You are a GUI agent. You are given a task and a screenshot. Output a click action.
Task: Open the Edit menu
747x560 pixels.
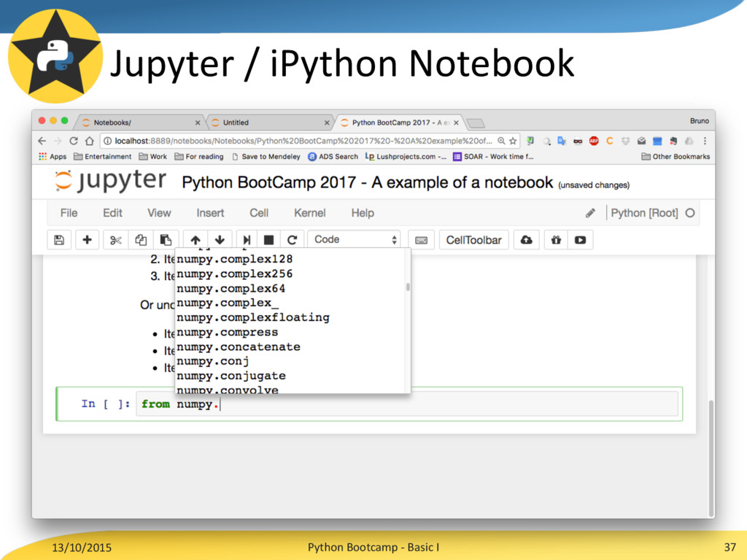[x=112, y=213]
